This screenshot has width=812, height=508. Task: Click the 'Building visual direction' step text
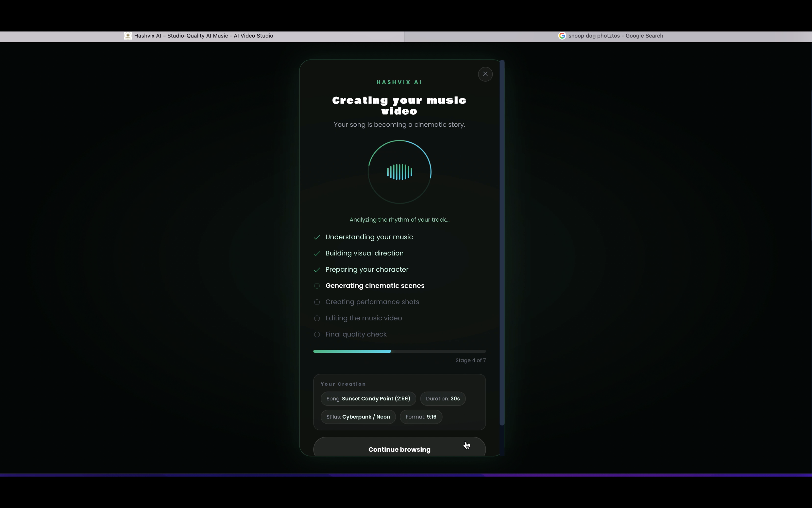point(364,253)
